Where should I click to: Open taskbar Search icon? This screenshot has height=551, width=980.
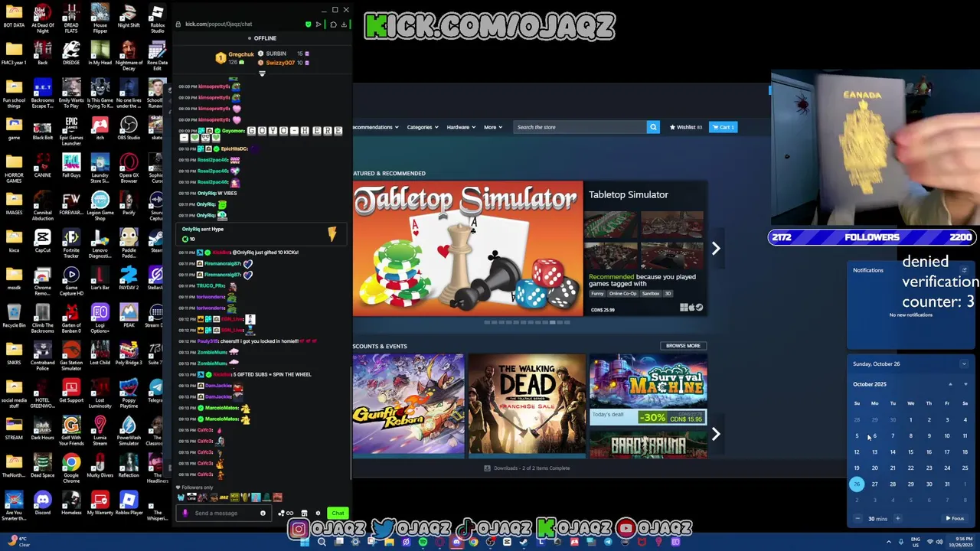click(322, 542)
